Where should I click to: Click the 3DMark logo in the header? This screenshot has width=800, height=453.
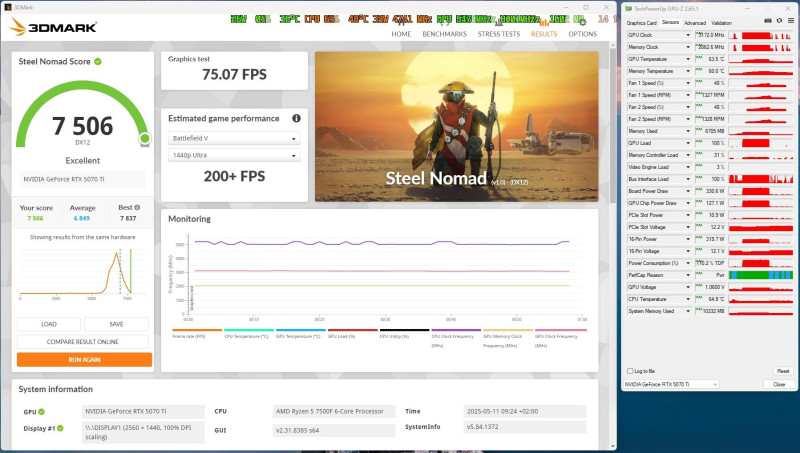pos(53,27)
